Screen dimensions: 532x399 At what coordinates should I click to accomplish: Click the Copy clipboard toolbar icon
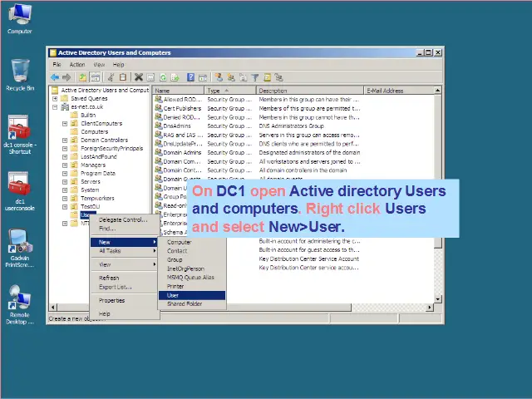pyautogui.click(x=123, y=77)
